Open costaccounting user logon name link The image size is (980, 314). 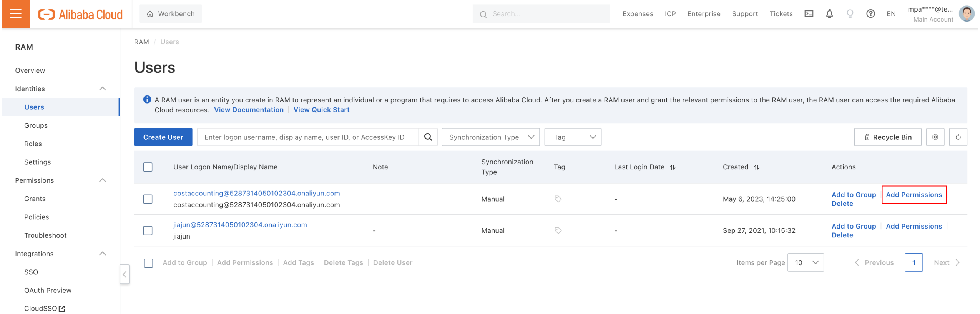(x=257, y=193)
